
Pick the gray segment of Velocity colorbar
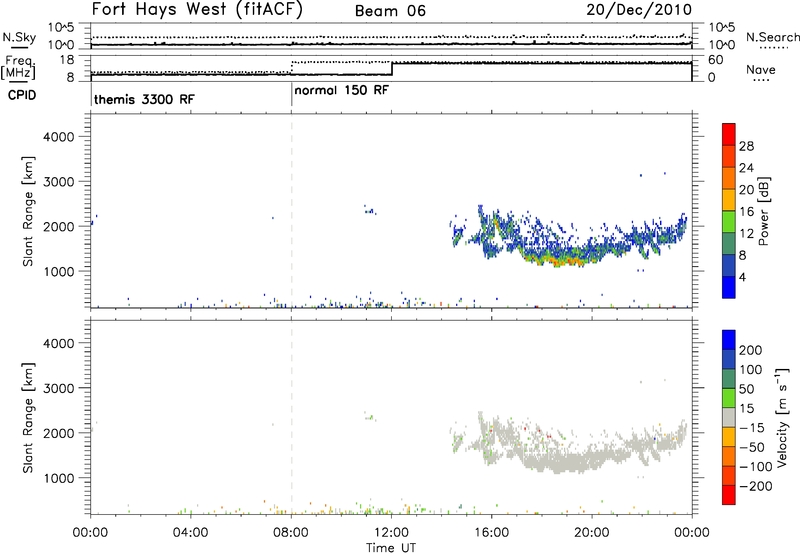[729, 417]
